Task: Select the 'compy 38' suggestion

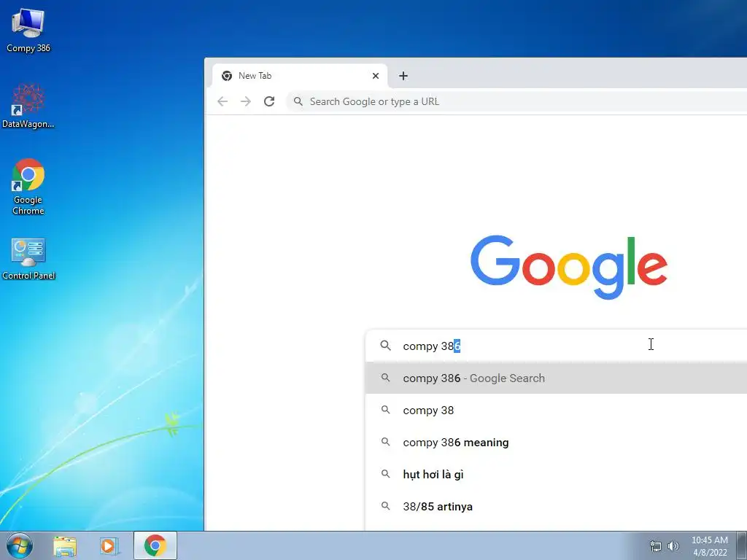Action: tap(556, 410)
